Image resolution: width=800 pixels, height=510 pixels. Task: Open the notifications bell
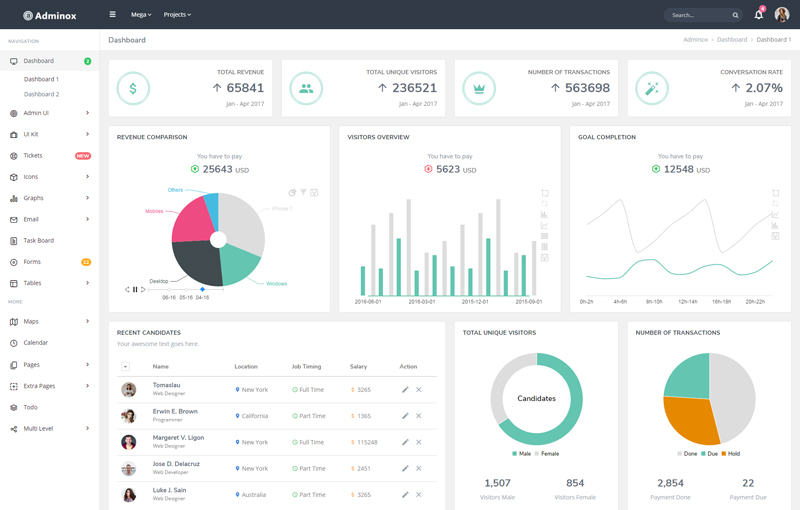(758, 15)
